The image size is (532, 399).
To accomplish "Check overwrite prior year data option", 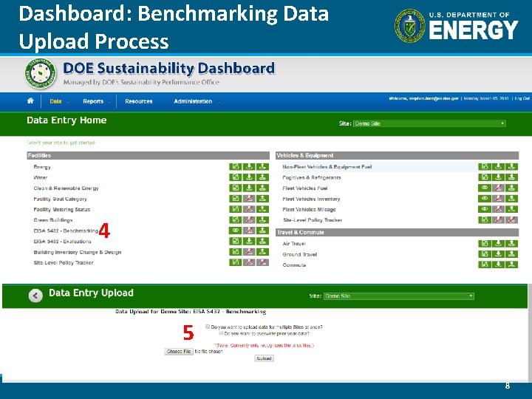I will [x=220, y=333].
